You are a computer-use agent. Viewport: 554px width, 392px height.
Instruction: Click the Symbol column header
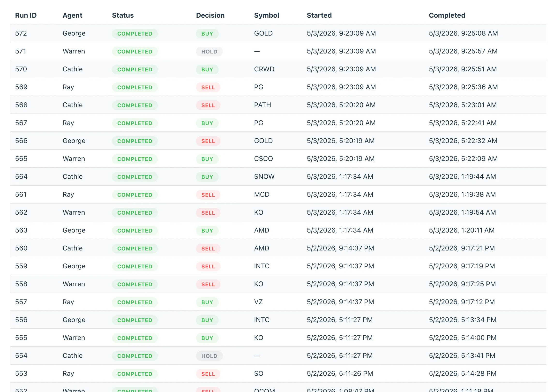[266, 15]
